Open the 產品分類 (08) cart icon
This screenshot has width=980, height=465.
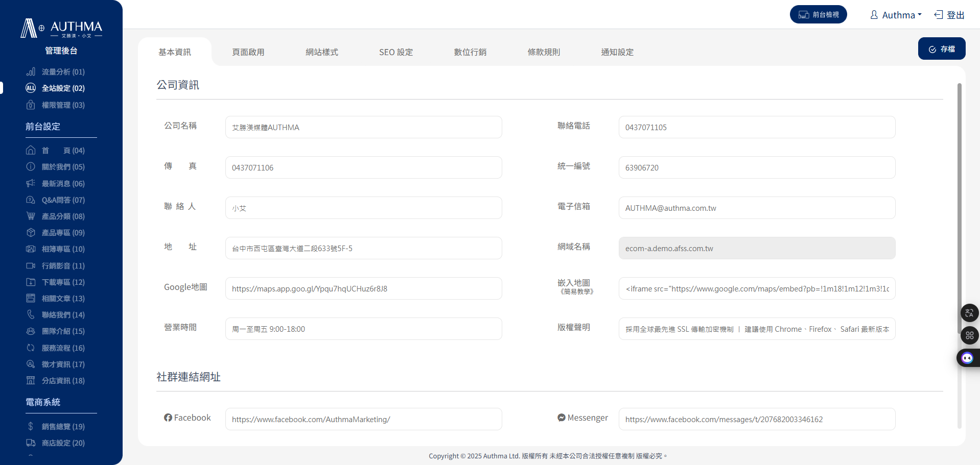pyautogui.click(x=31, y=216)
